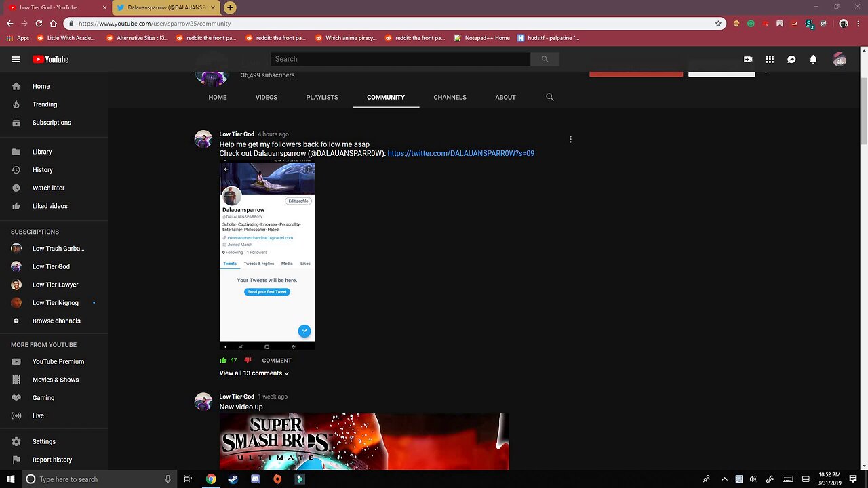Open the account avatar menu

[x=840, y=59]
